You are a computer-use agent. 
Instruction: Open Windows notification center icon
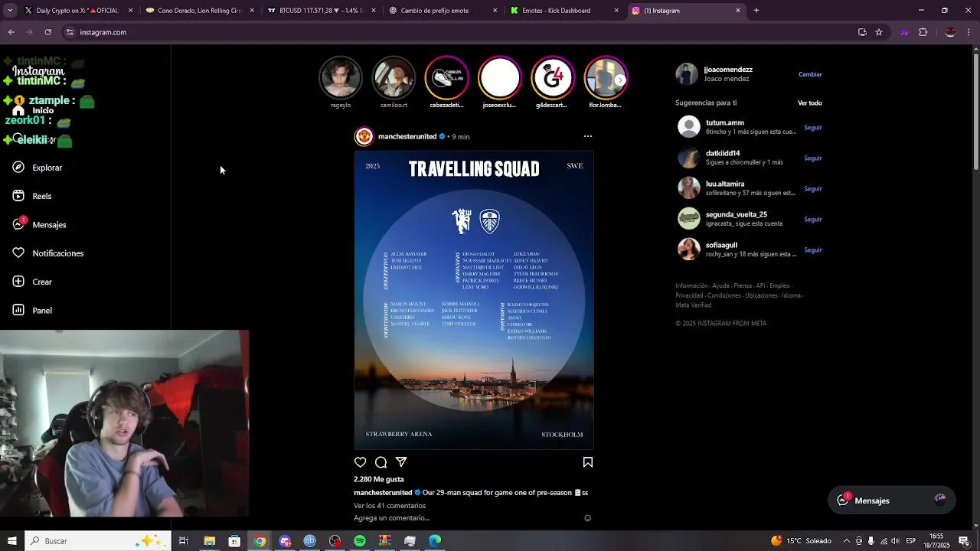(964, 541)
